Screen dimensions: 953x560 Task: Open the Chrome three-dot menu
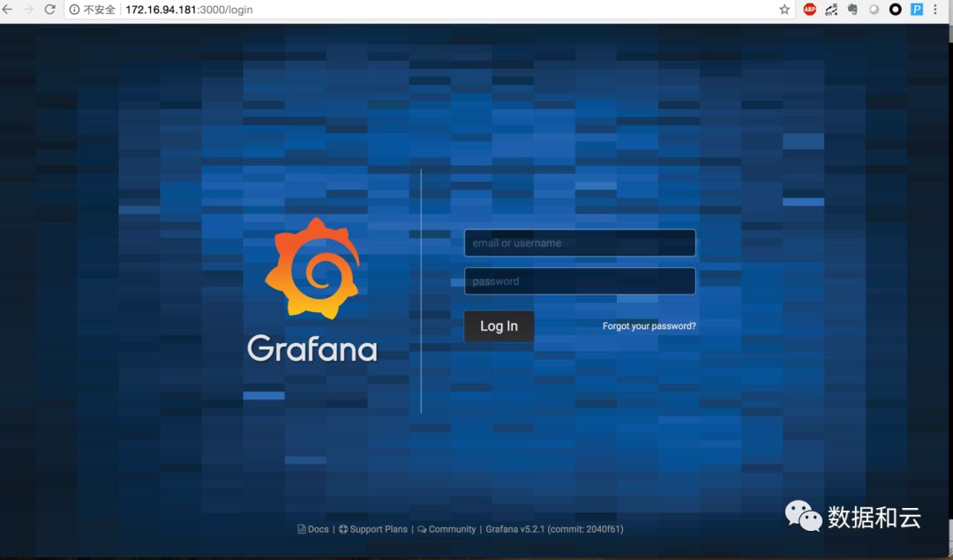pyautogui.click(x=935, y=10)
